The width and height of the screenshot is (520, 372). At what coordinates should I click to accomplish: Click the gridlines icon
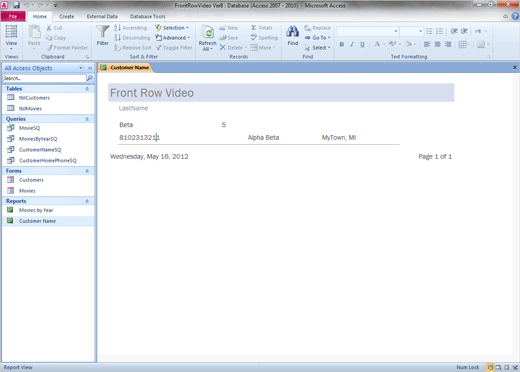pos(462,44)
